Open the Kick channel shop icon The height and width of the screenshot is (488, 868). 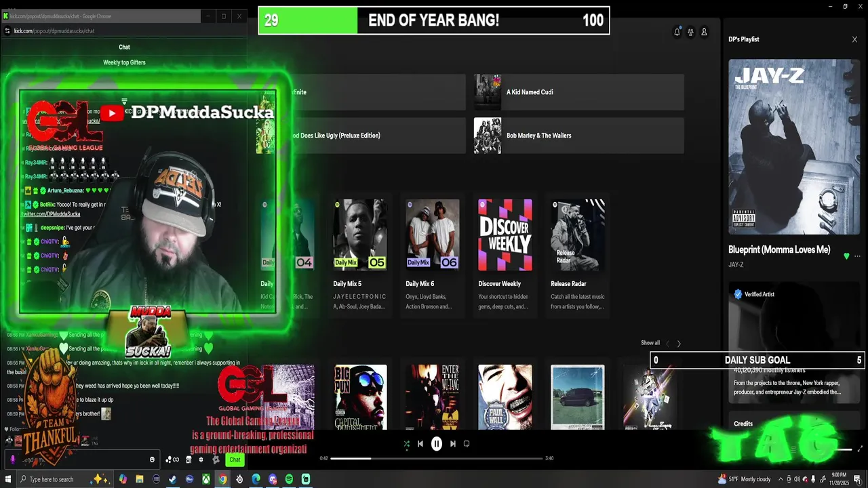(x=189, y=460)
